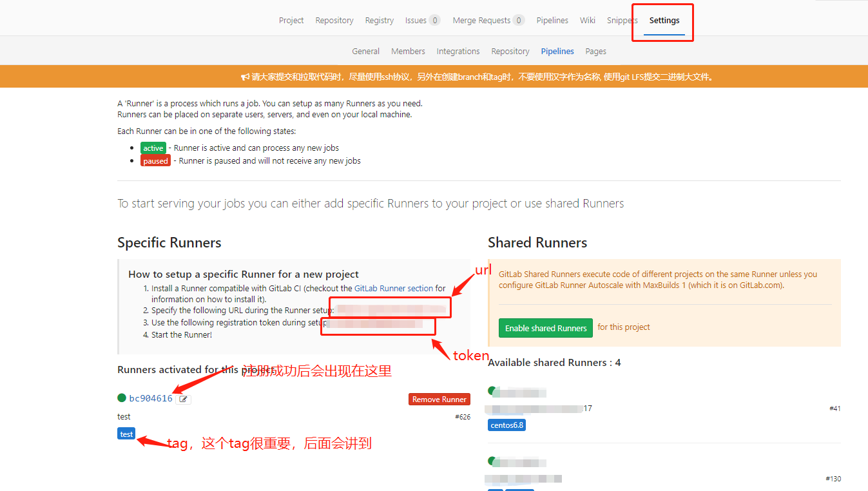The width and height of the screenshot is (868, 491).
Task: Click the GitLab Runner section link
Action: click(x=394, y=288)
